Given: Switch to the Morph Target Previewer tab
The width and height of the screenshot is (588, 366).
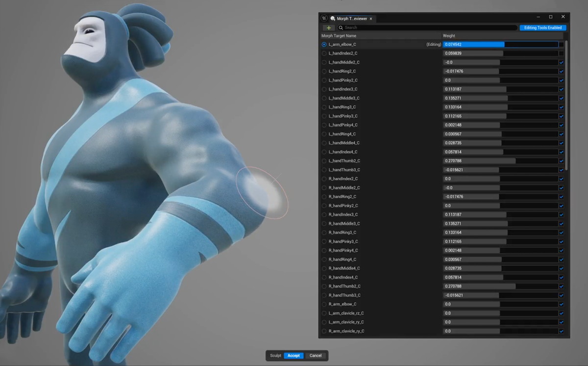Looking at the screenshot, I should click(x=350, y=19).
